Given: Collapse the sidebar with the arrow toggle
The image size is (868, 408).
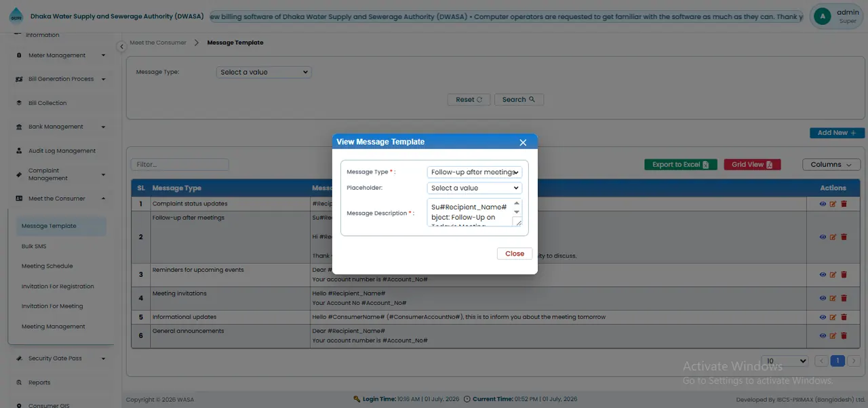Looking at the screenshot, I should coord(121,47).
